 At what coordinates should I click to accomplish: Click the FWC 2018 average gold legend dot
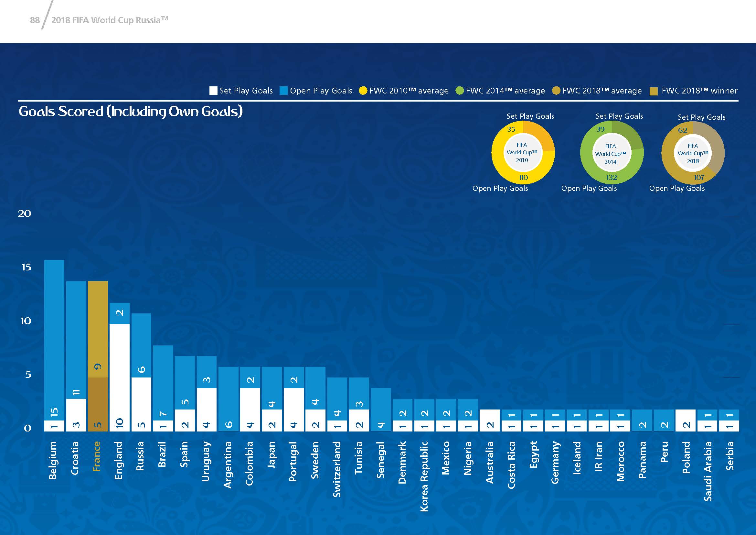coord(556,91)
